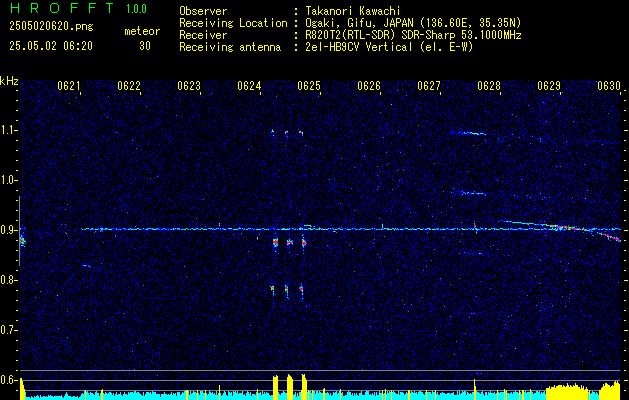Viewport: 629px width, 400px height.
Task: Click the Receiving antenna field label
Action: click(x=230, y=47)
